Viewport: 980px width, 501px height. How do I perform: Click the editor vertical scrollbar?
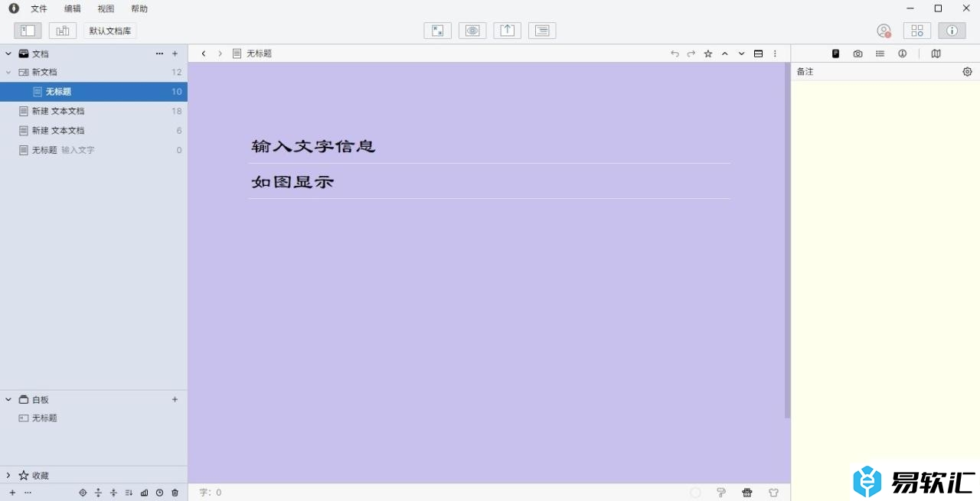[x=787, y=240]
